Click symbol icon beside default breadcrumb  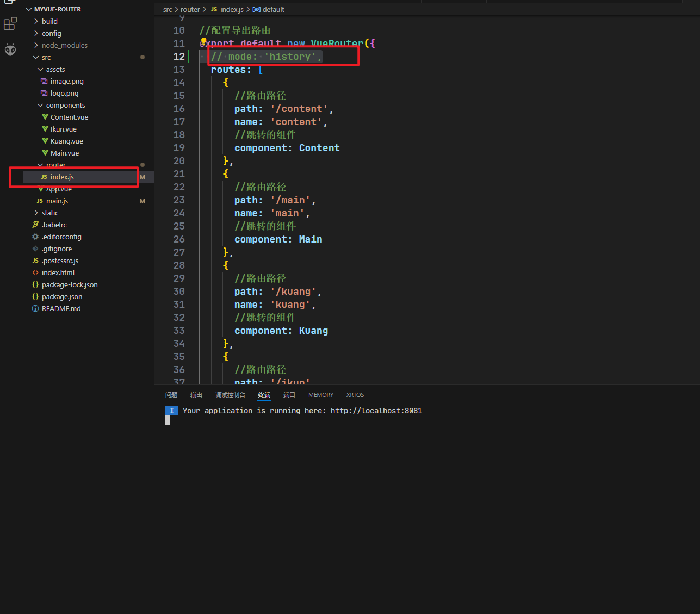pos(256,9)
